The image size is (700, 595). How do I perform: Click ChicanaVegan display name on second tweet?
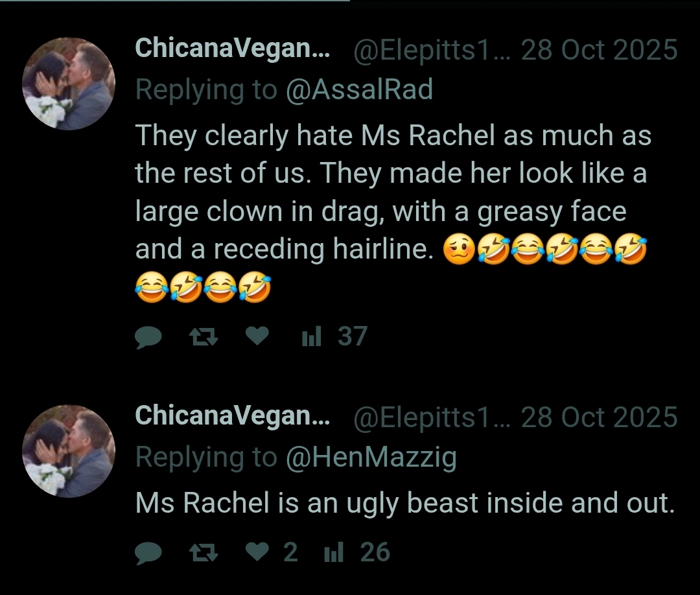click(x=232, y=416)
